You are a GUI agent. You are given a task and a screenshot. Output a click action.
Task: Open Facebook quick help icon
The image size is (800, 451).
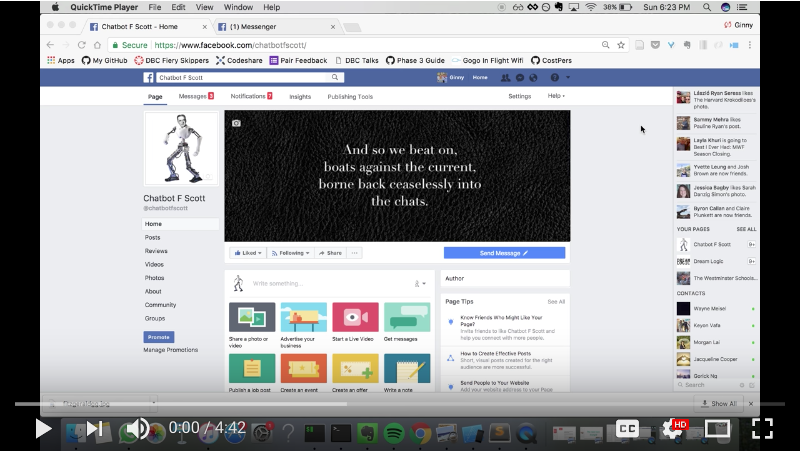(555, 78)
